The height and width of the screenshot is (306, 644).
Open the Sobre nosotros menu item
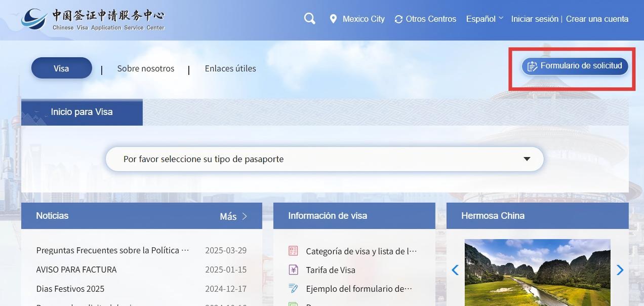coord(146,68)
